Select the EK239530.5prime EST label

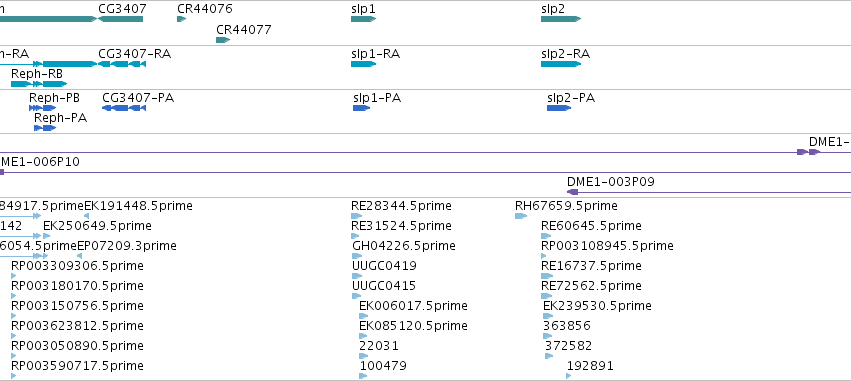pyautogui.click(x=597, y=306)
